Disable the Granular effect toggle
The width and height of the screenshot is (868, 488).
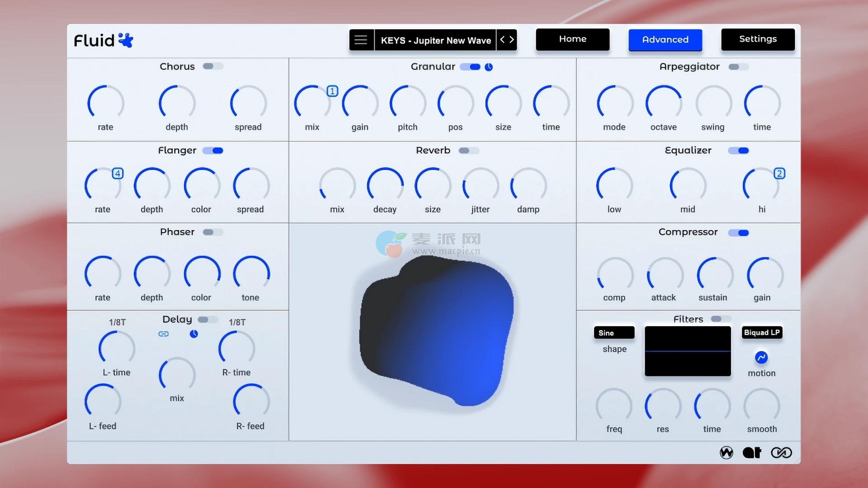[x=470, y=67]
